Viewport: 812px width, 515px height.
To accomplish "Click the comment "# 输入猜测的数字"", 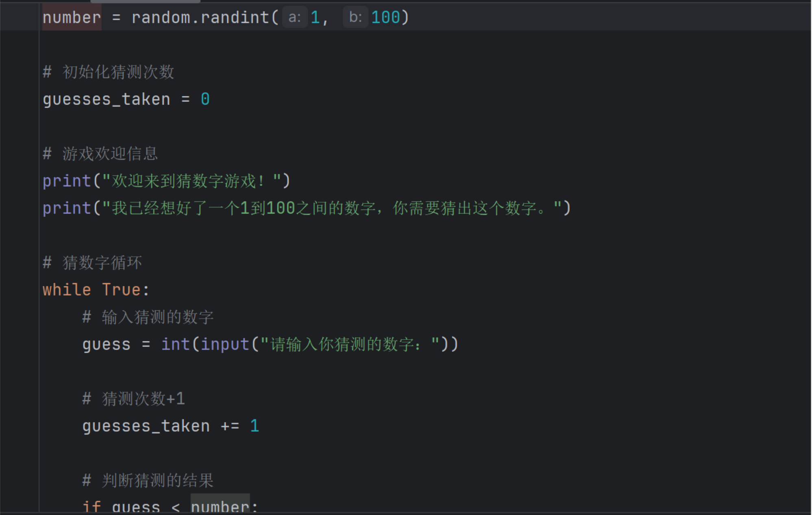I will coord(148,317).
